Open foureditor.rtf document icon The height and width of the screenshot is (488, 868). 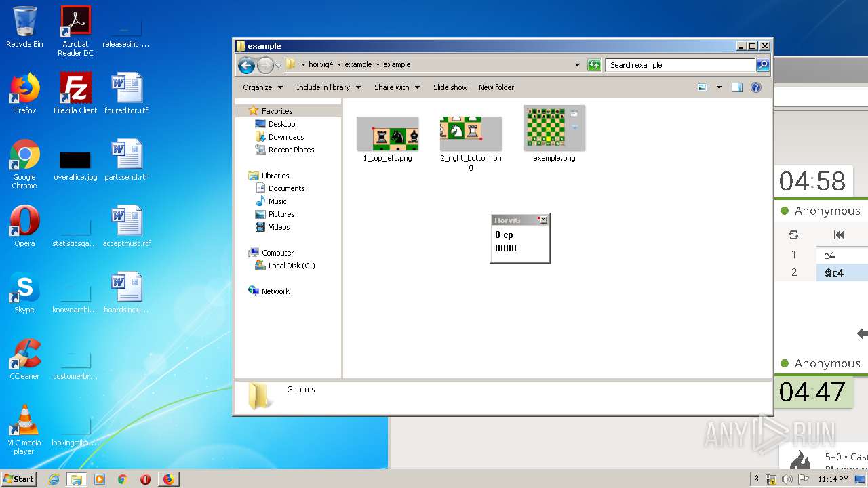pyautogui.click(x=126, y=93)
